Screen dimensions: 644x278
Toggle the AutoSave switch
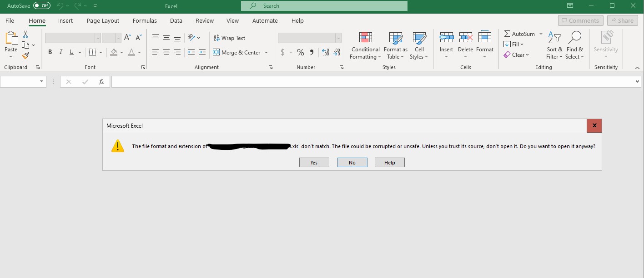(x=42, y=6)
